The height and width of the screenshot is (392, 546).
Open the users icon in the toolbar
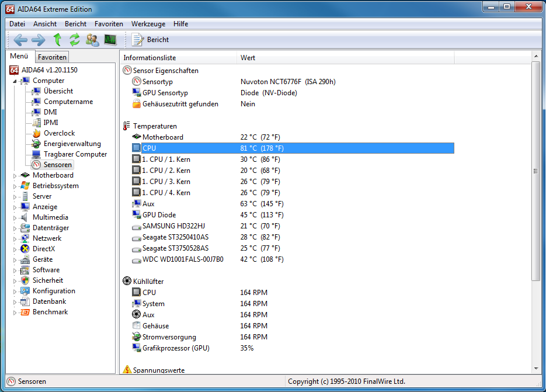click(x=92, y=39)
